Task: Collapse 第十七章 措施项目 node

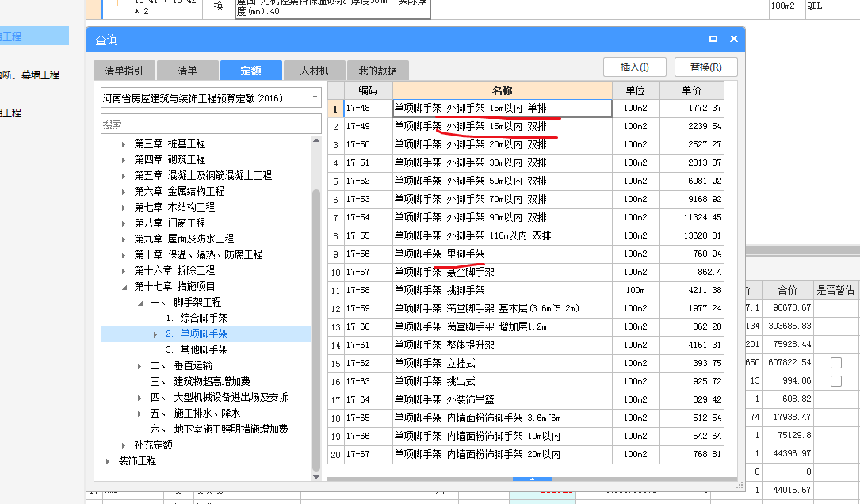Action: tap(124, 288)
